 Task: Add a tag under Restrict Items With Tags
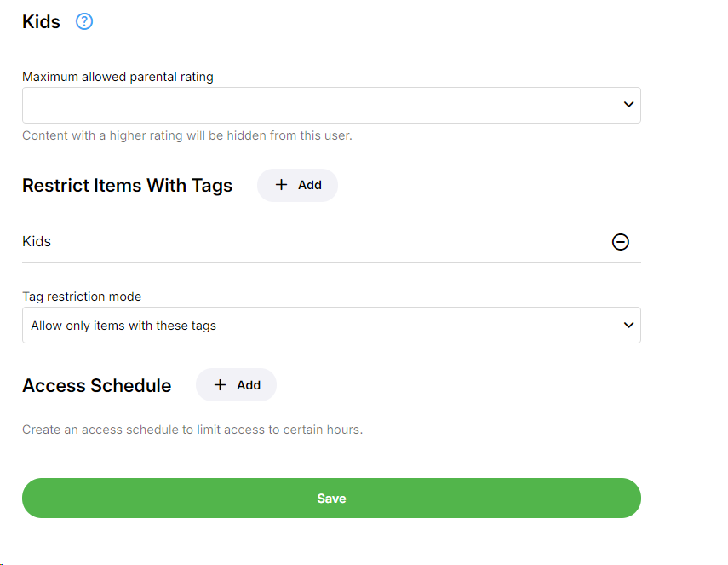(297, 185)
